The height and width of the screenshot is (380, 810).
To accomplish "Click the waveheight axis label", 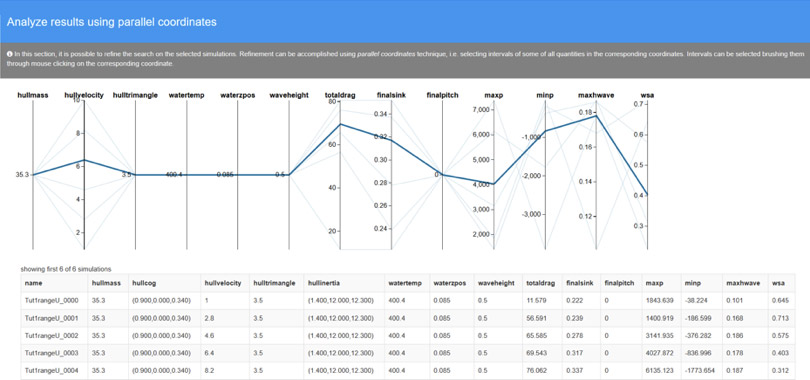I will pos(289,95).
